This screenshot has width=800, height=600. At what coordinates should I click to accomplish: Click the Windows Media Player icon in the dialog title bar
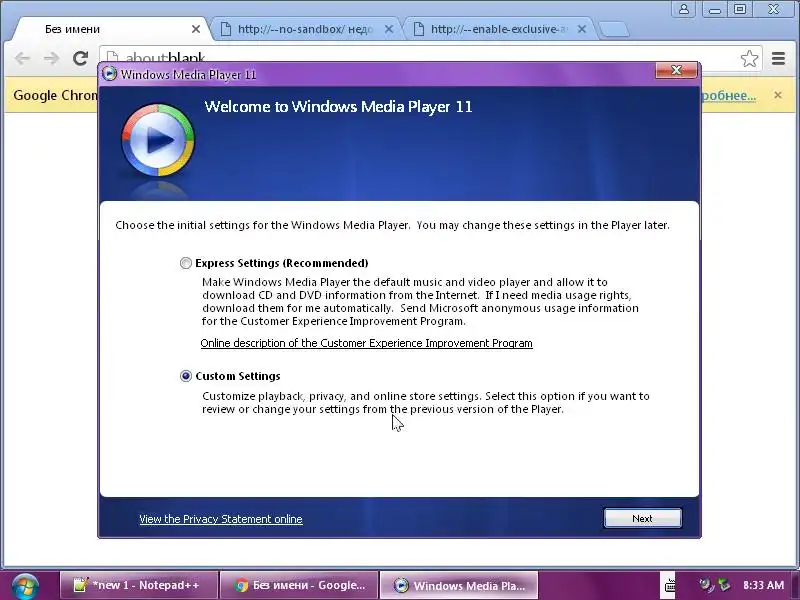109,74
